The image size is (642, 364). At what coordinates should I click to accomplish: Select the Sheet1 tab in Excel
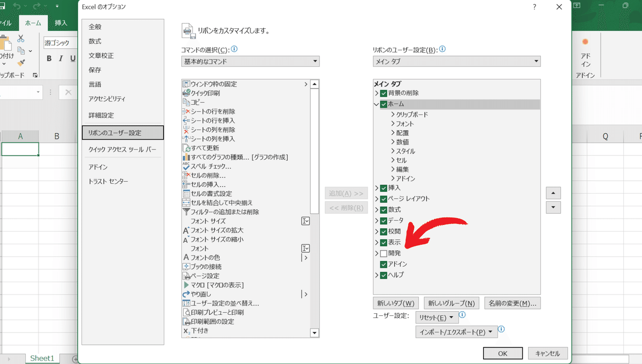pos(42,358)
